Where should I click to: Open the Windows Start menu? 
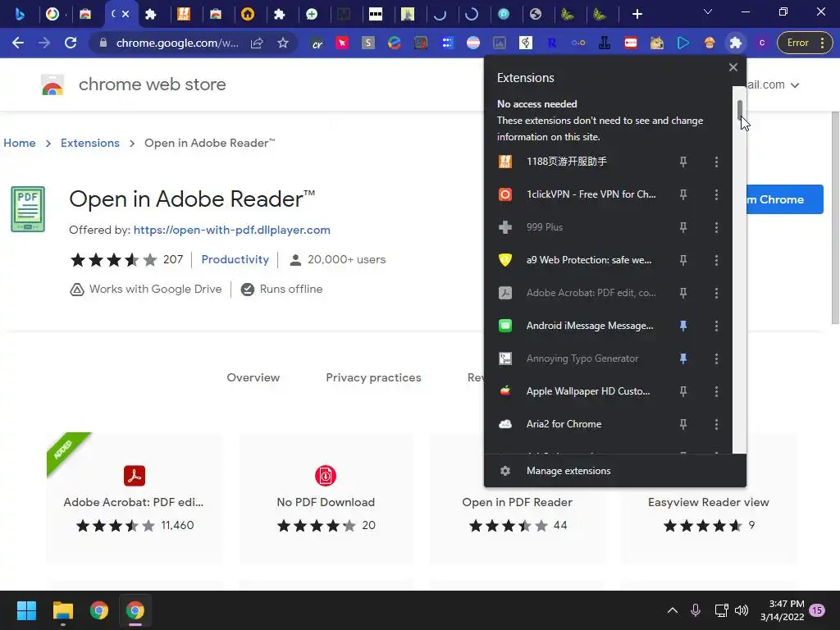pyautogui.click(x=26, y=610)
